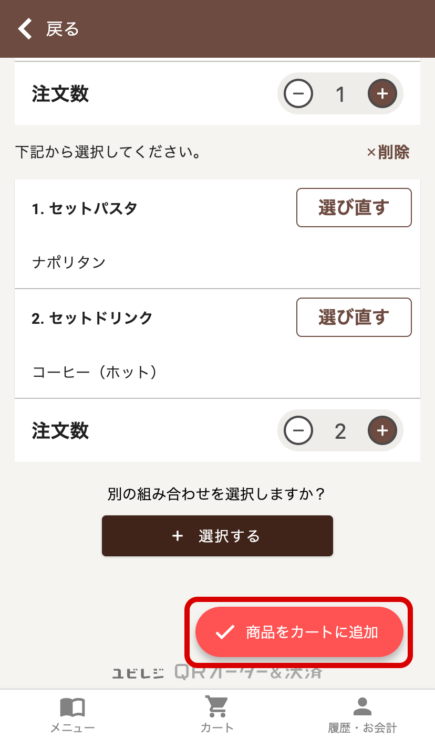Screen dimensions: 435x740
Task: Click the checkmark icon in the add-to-cart button
Action: pyautogui.click(x=225, y=632)
